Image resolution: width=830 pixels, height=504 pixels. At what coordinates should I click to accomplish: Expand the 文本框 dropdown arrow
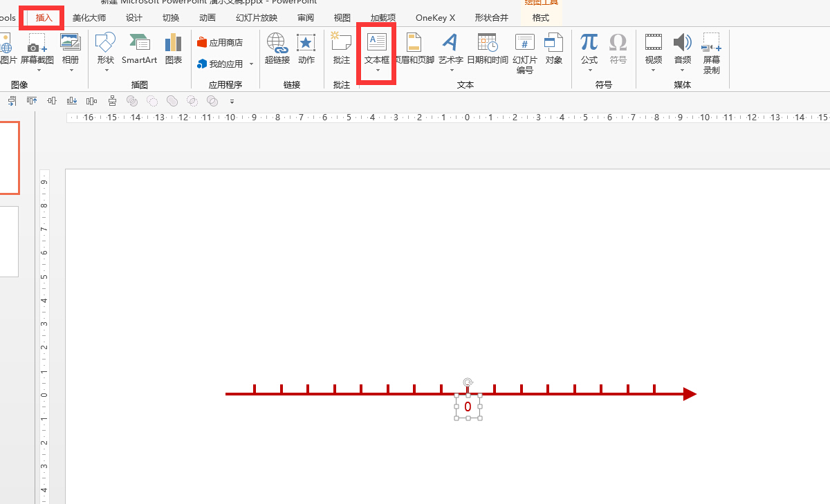coord(377,70)
